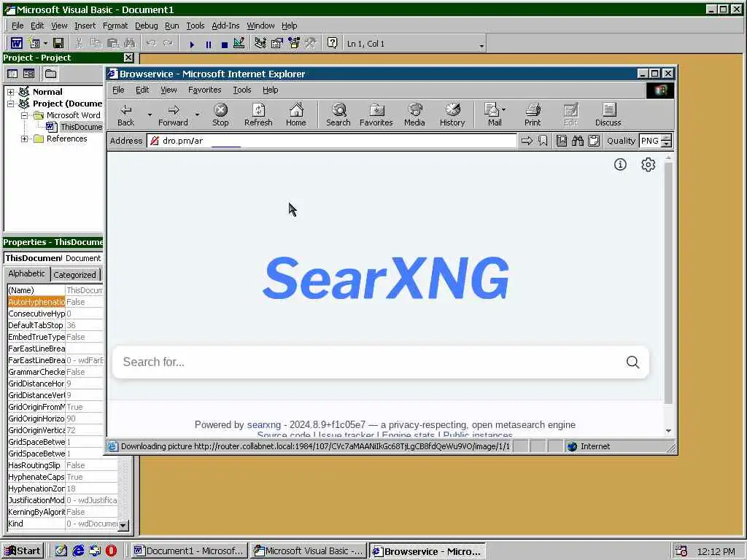Click the IE Media toolbar button
Viewport: 747px width, 560px height.
tap(414, 115)
